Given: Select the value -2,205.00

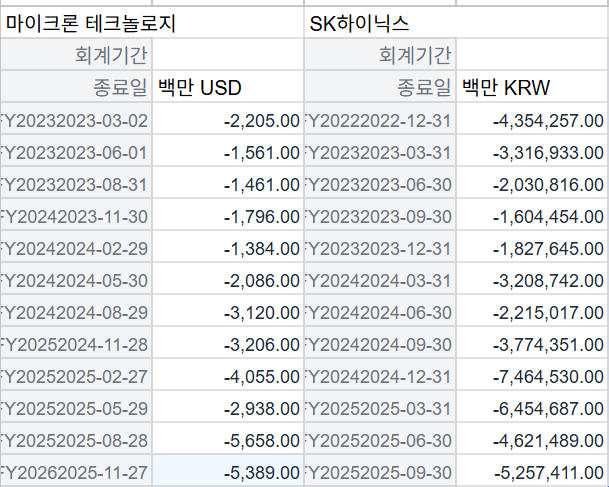Looking at the screenshot, I should pos(228,119).
